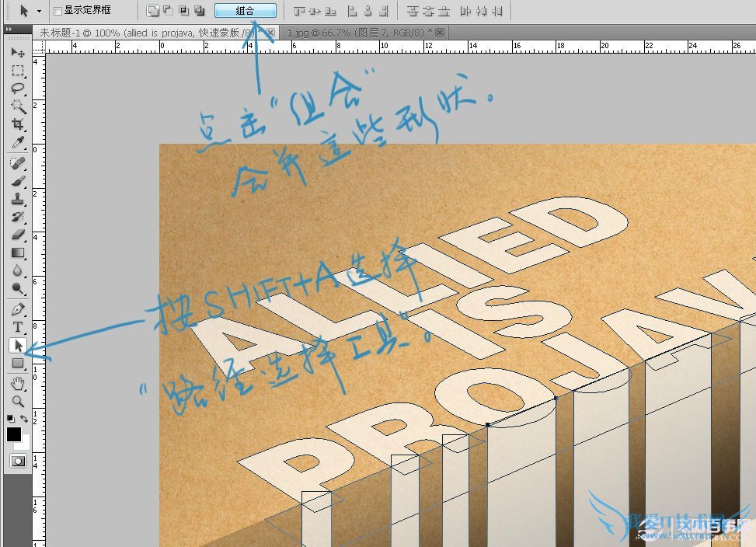Viewport: 756px width, 547px height.
Task: Choose Subtract from shape area option
Action: pyautogui.click(x=168, y=11)
